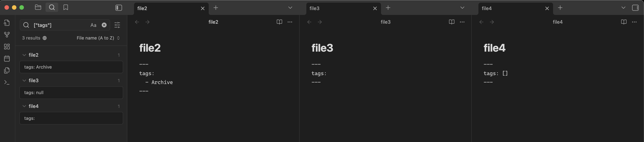
Task: Close the file4 tab
Action: tap(547, 9)
